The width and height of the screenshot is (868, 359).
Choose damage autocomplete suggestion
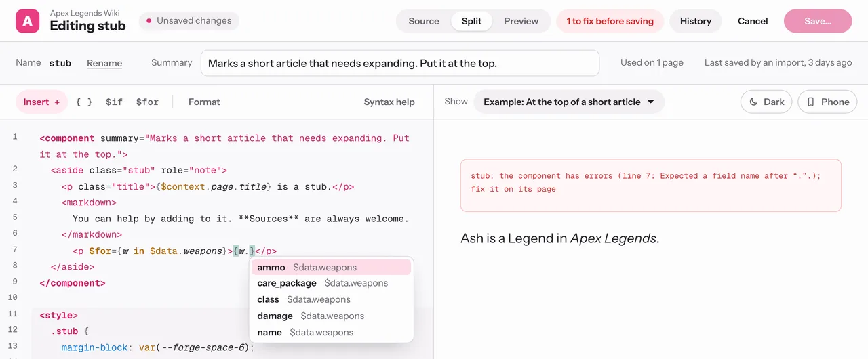pos(332,316)
